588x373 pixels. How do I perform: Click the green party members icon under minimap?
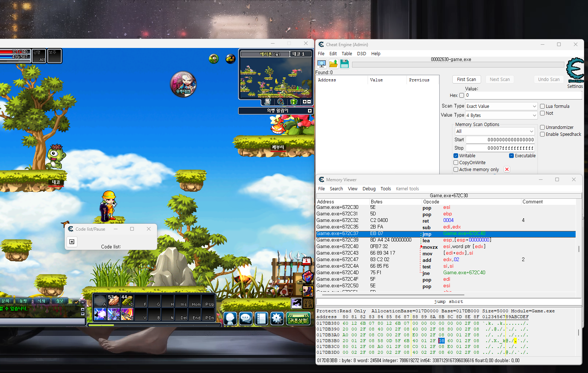point(294,102)
